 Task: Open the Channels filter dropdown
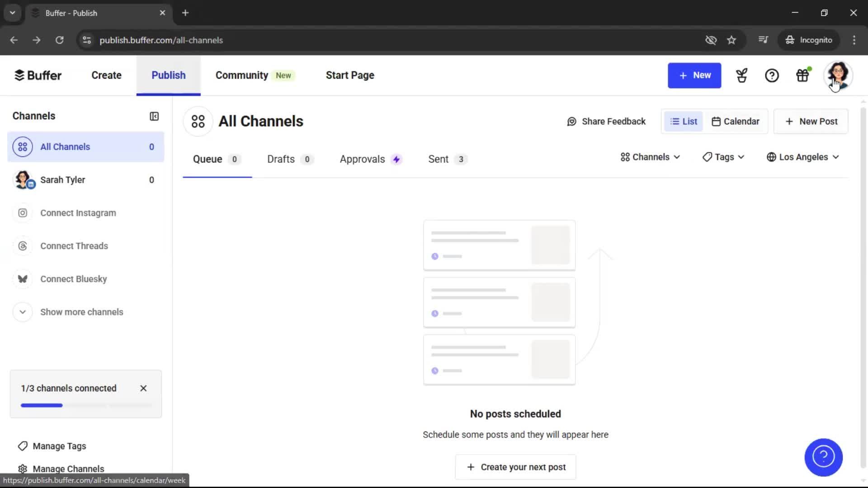[650, 157]
